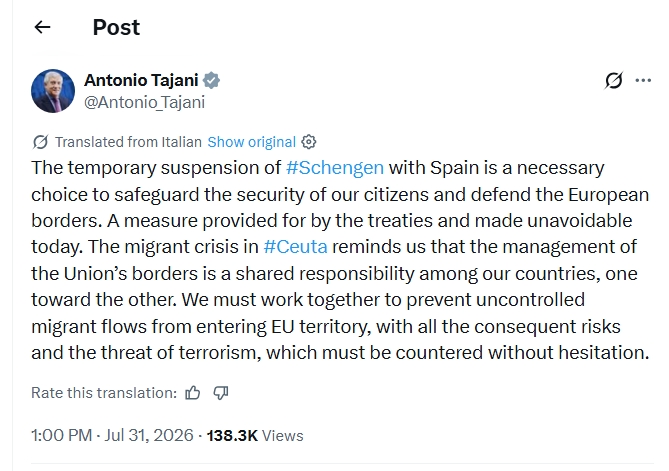Click the translated post body text
Screen dimensions: 669x471
(x=340, y=260)
